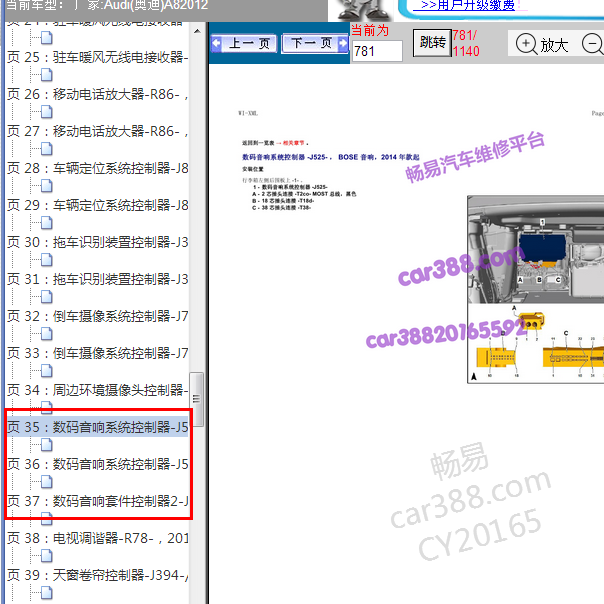Click document icon under 页 26
This screenshot has width=604, height=604.
coord(47,112)
